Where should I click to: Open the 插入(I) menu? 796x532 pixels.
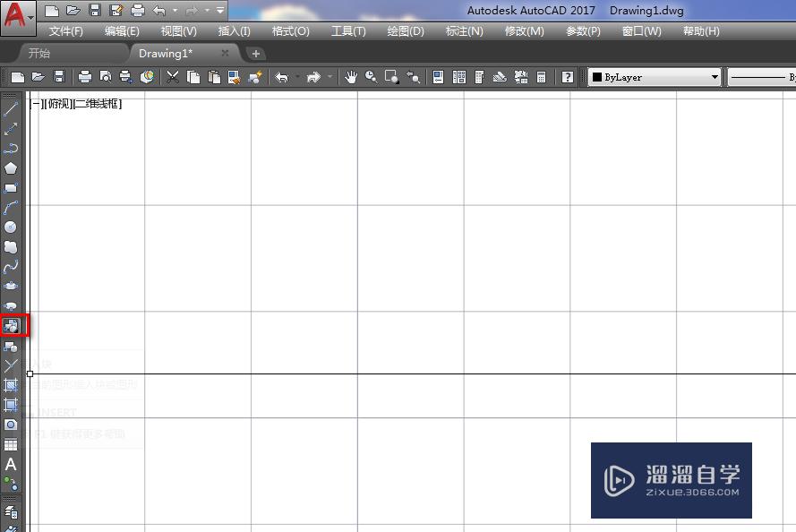[x=234, y=31]
